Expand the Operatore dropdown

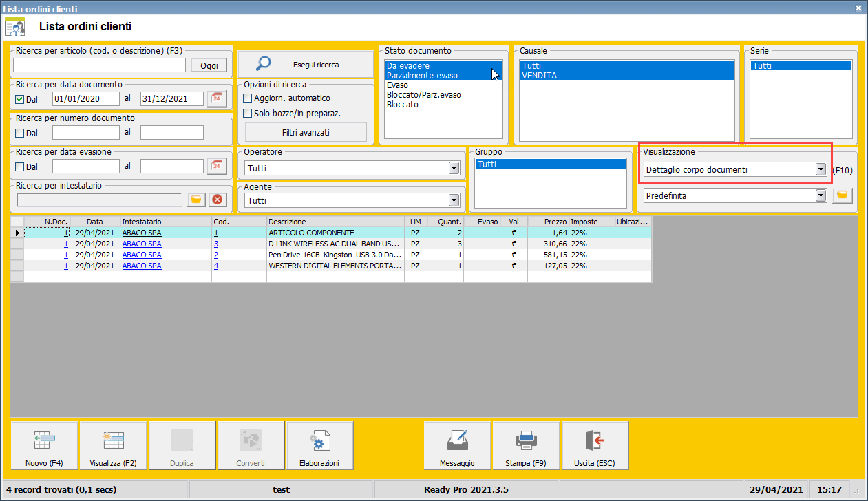click(x=454, y=168)
